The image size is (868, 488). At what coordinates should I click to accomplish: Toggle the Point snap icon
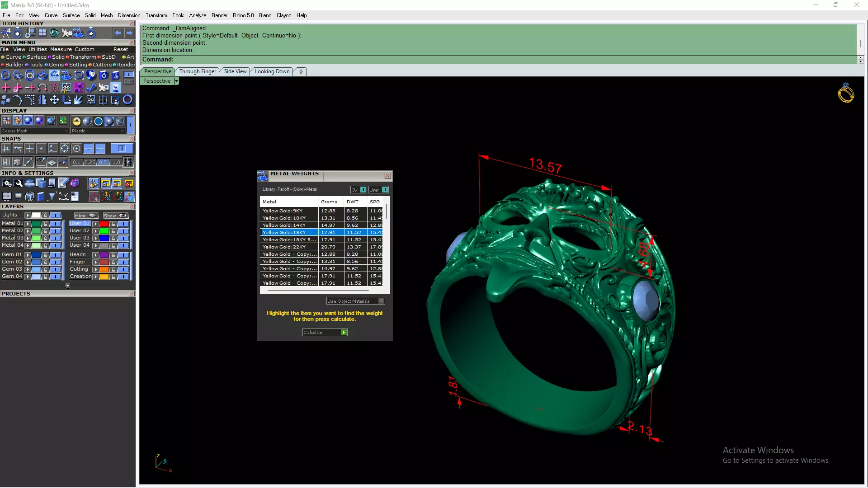tap(41, 148)
